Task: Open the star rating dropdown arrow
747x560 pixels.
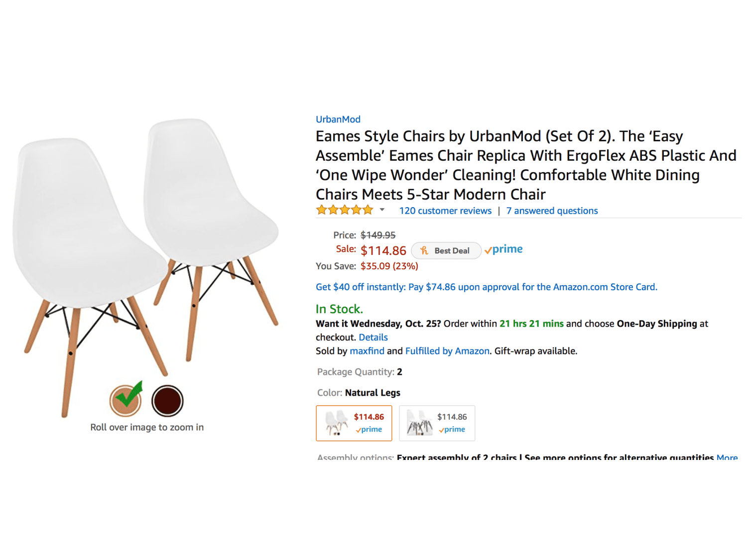Action: [x=382, y=210]
